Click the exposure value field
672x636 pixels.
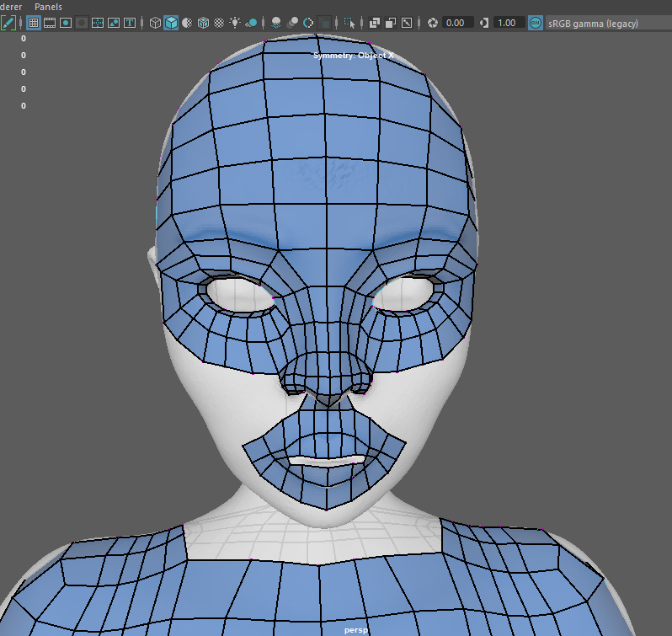pyautogui.click(x=458, y=23)
